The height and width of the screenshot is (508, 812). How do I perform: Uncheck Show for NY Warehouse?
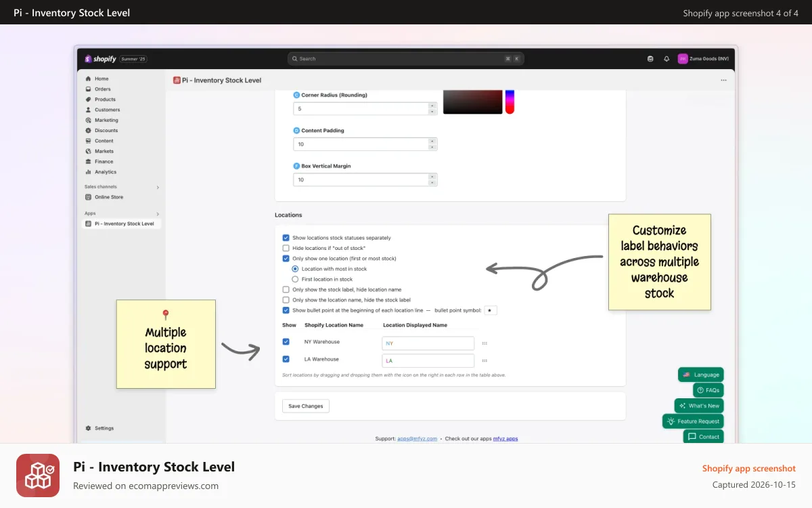286,342
